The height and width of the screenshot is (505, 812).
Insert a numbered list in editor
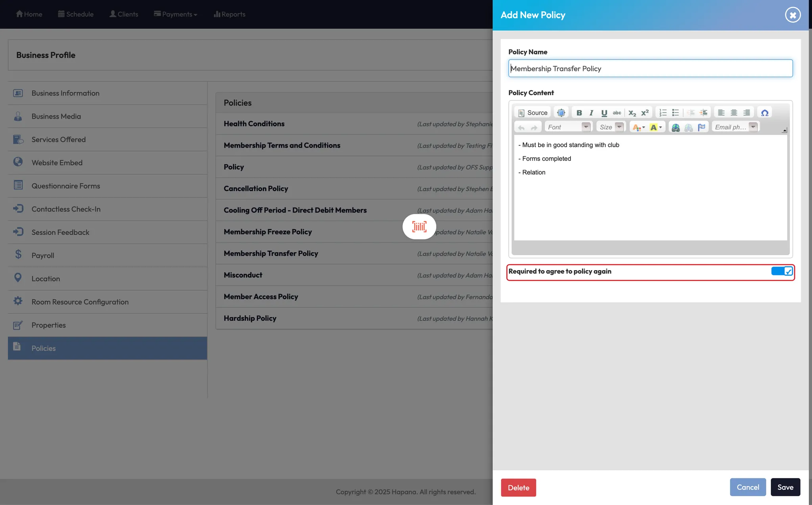point(663,113)
